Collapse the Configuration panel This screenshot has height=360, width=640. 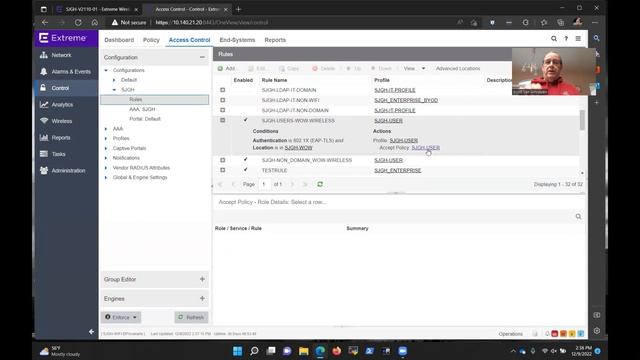202,58
